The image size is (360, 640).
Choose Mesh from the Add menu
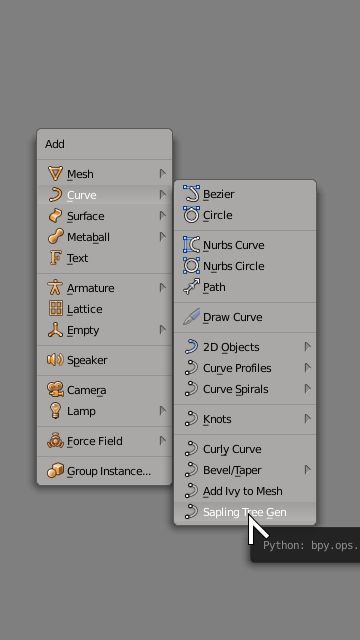click(104, 174)
